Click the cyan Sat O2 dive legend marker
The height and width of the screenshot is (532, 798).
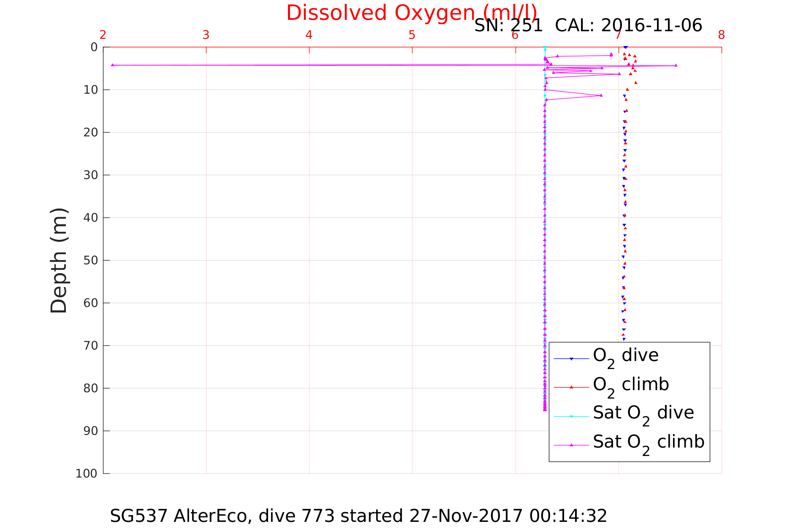[x=571, y=416]
